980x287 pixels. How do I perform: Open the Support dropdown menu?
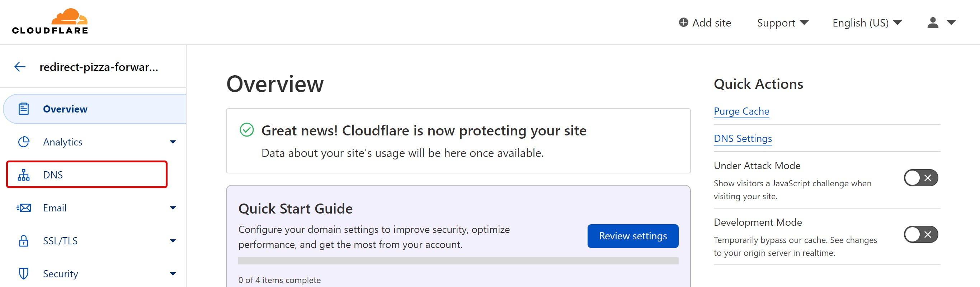782,23
